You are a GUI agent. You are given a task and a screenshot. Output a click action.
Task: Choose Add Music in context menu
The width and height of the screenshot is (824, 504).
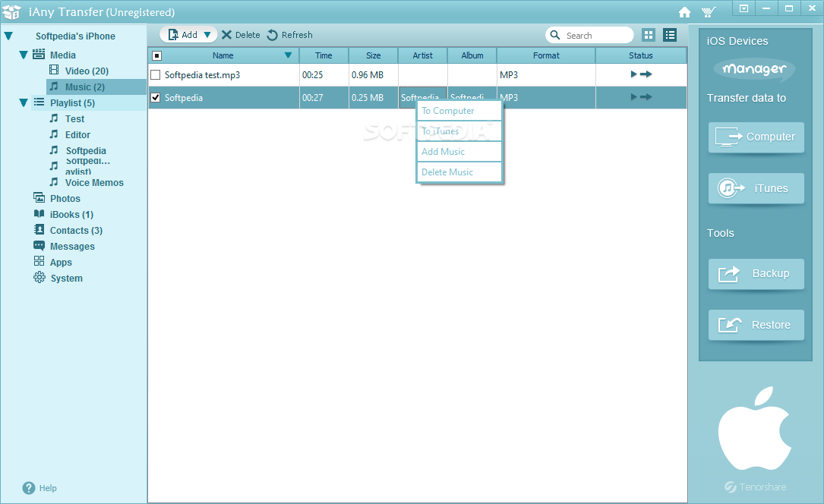pos(459,152)
